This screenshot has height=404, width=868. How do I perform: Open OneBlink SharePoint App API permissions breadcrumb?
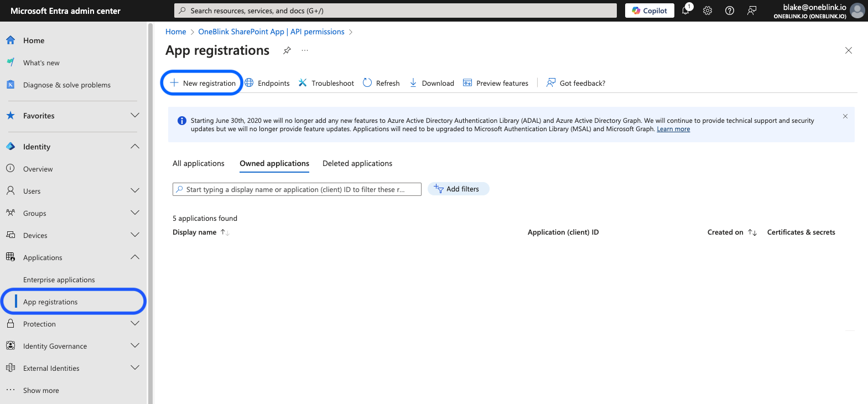pyautogui.click(x=271, y=32)
